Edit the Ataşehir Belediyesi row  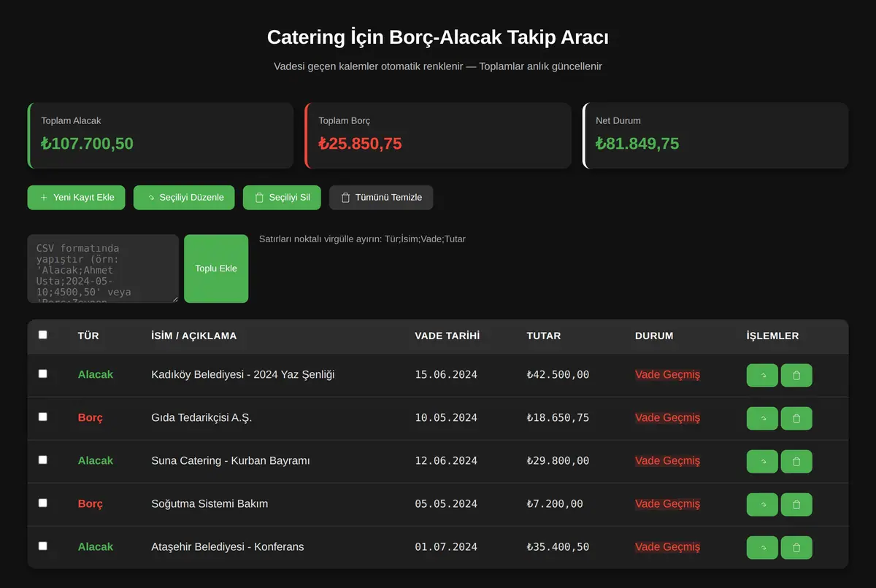click(x=762, y=548)
